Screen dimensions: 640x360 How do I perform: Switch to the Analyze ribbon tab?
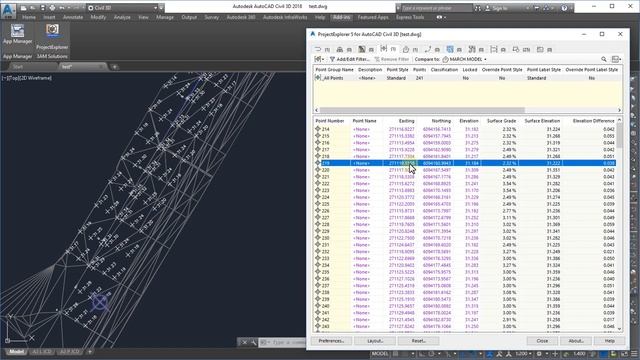coord(122,18)
